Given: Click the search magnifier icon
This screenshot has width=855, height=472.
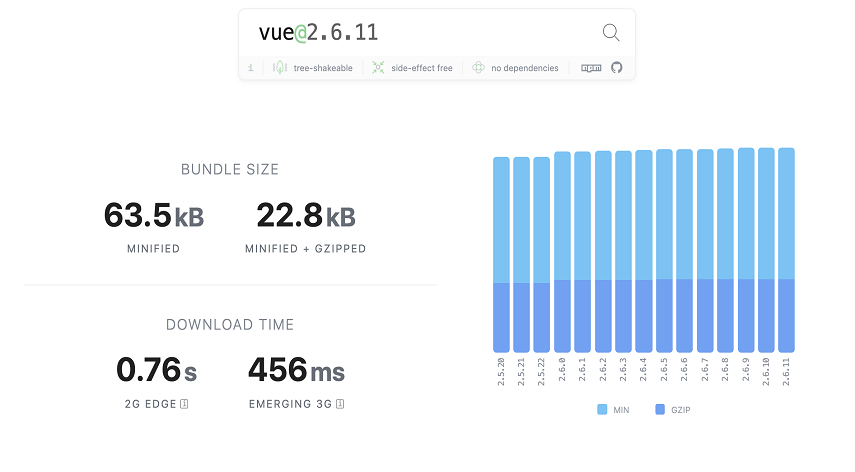Looking at the screenshot, I should 611,33.
